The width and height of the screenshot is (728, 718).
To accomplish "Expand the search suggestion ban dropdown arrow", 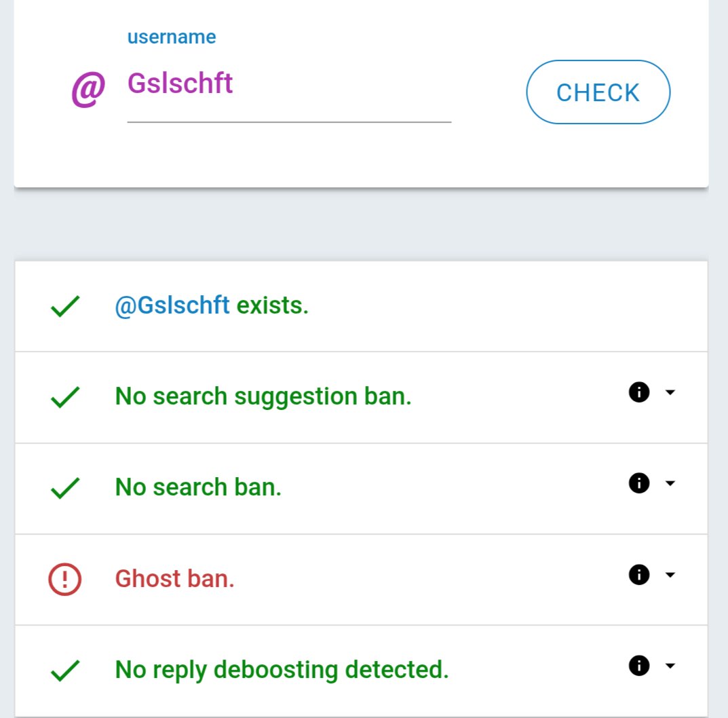I will tap(670, 392).
